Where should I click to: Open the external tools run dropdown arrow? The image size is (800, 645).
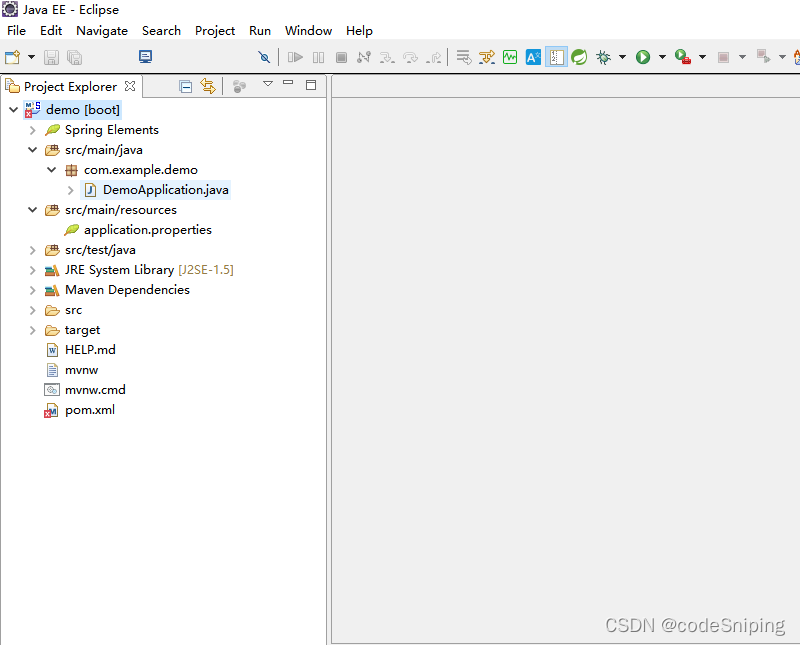tap(703, 57)
